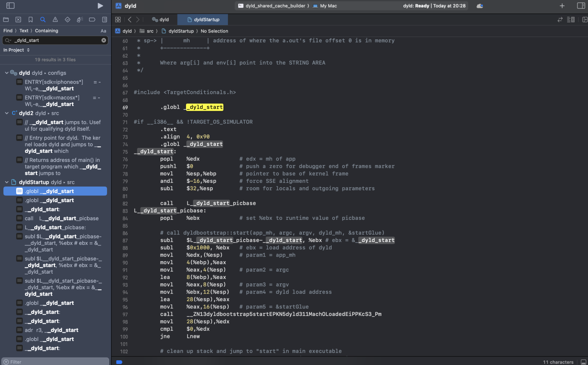Viewport: 588px width, 365px height.
Task: Select 'call L__dyld_start_picbase' result
Action: pyautogui.click(x=55, y=218)
